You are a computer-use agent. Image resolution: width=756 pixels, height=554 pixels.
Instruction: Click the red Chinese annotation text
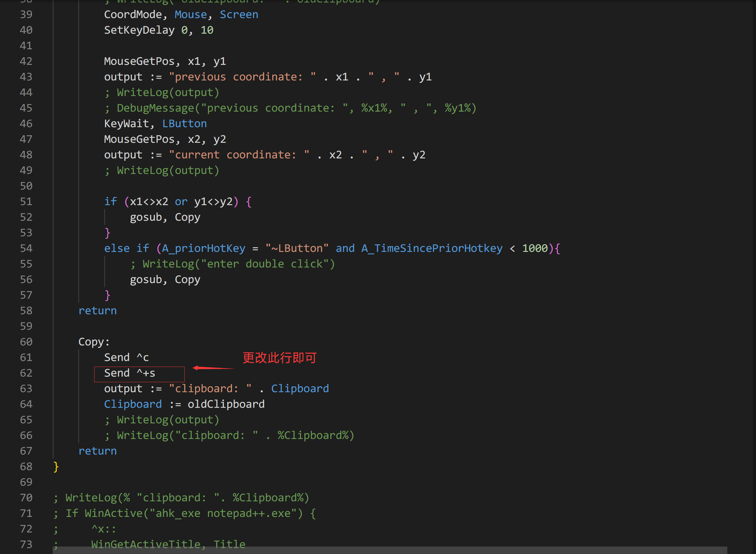[x=279, y=358]
